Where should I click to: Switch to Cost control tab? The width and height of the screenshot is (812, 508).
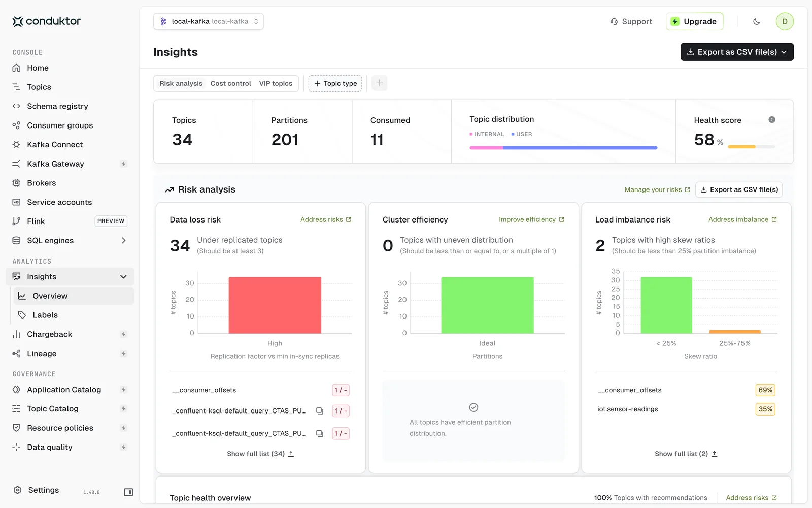tap(231, 83)
